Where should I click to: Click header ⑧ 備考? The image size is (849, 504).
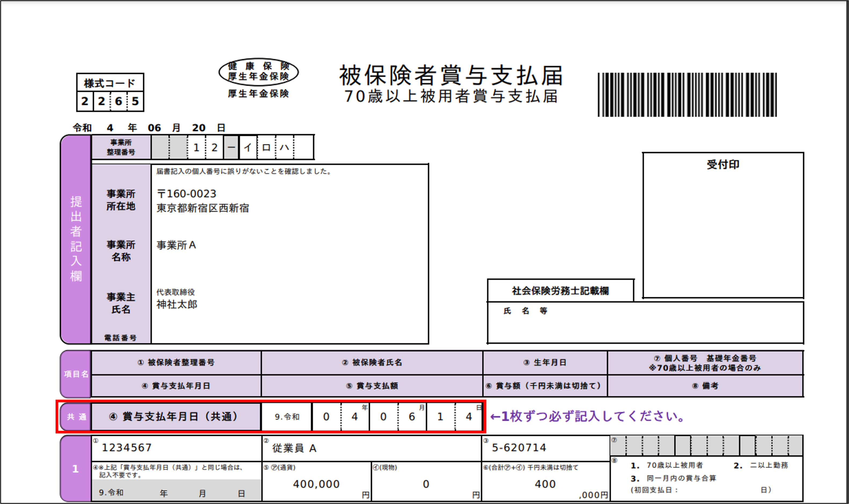click(705, 386)
